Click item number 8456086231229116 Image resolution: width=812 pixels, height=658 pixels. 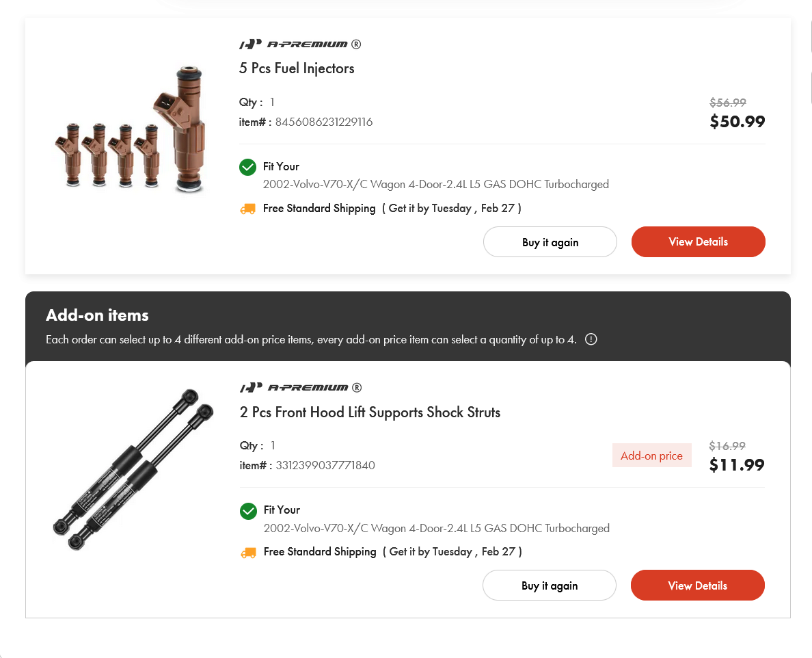coord(324,122)
